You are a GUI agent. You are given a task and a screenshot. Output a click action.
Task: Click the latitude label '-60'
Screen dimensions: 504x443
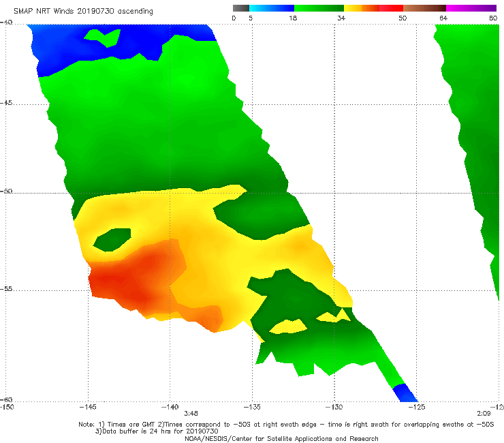[x=6, y=399]
